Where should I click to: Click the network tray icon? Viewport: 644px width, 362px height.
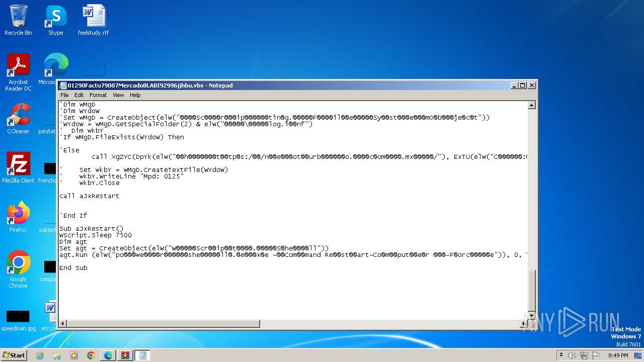[584, 355]
